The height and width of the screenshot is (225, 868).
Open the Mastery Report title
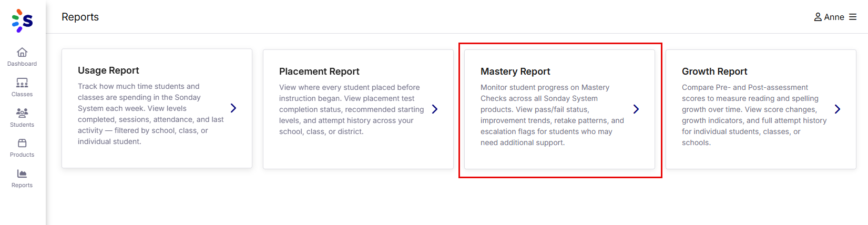click(515, 71)
